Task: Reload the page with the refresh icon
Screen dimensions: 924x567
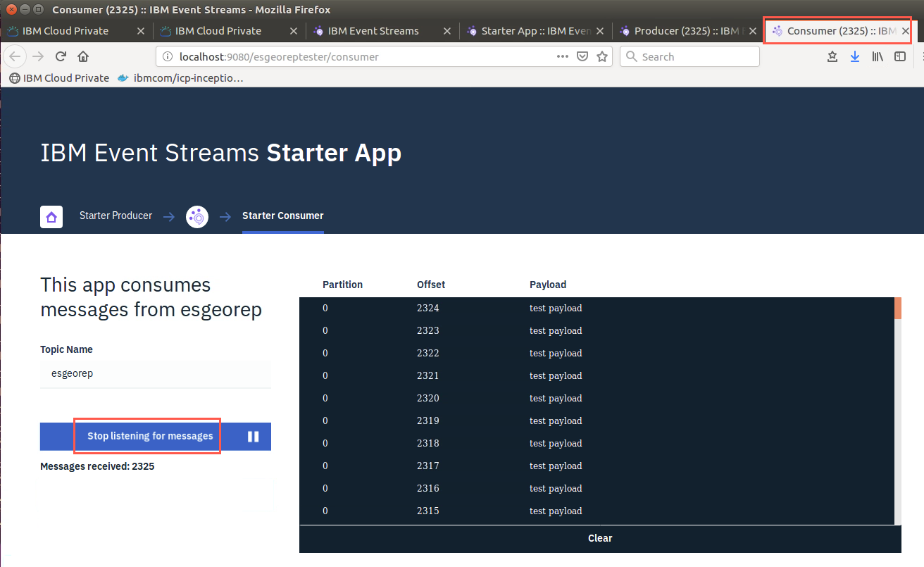Action: [61, 56]
